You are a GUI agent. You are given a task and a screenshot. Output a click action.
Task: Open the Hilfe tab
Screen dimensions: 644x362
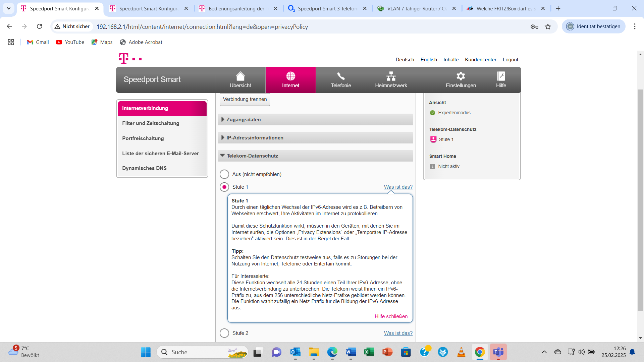click(x=501, y=80)
